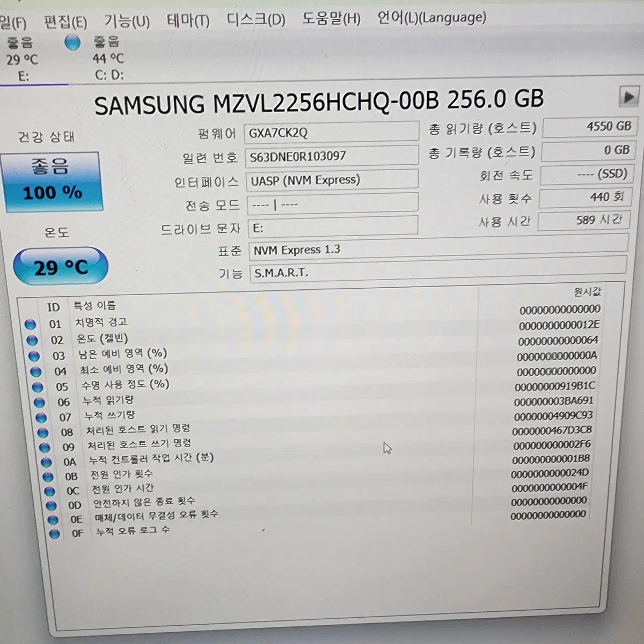644x644 pixels.
Task: Select the 누적 읽기량 attribute name
Action: (x=108, y=400)
